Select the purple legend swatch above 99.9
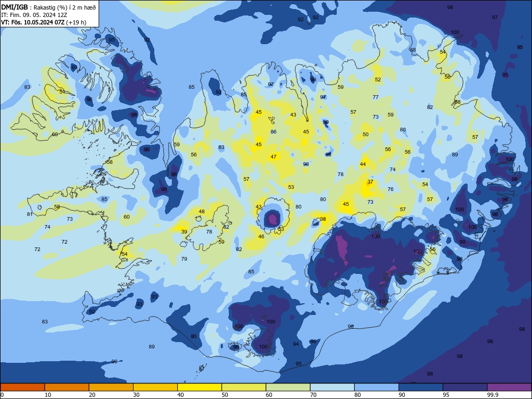Viewport: 532px width, 399px height. tap(509, 387)
